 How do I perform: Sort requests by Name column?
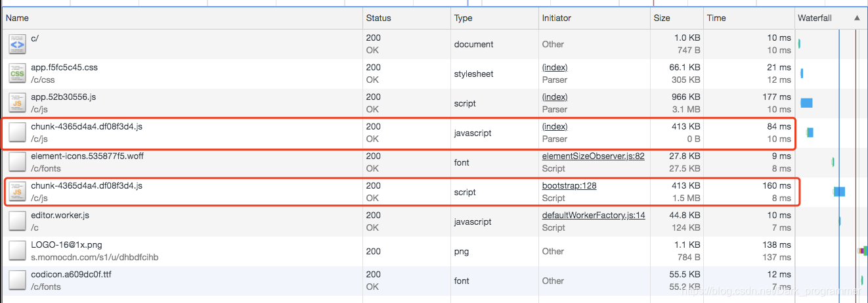point(182,18)
